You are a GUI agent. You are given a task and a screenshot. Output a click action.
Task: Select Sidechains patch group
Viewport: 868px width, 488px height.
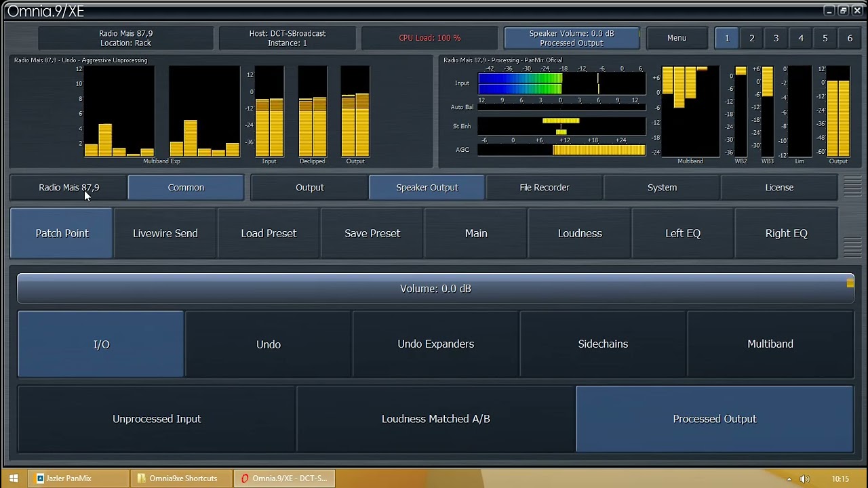[x=603, y=344]
